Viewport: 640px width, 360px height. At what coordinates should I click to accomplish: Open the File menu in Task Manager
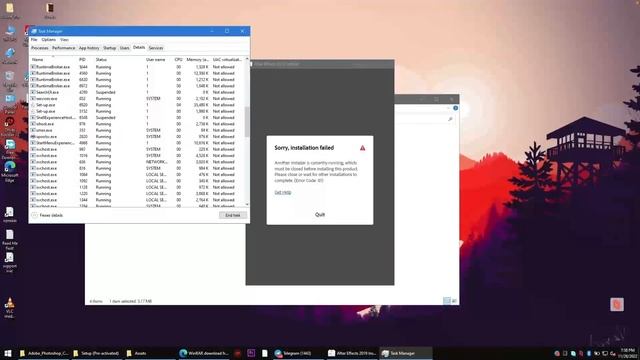[34, 40]
